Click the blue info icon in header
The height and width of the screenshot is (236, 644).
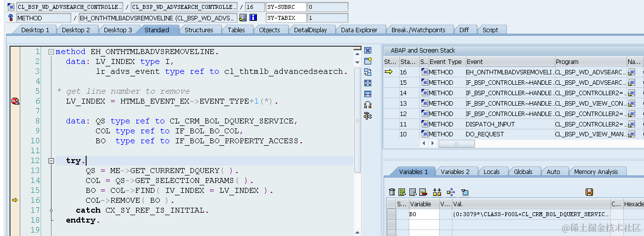tap(254, 18)
